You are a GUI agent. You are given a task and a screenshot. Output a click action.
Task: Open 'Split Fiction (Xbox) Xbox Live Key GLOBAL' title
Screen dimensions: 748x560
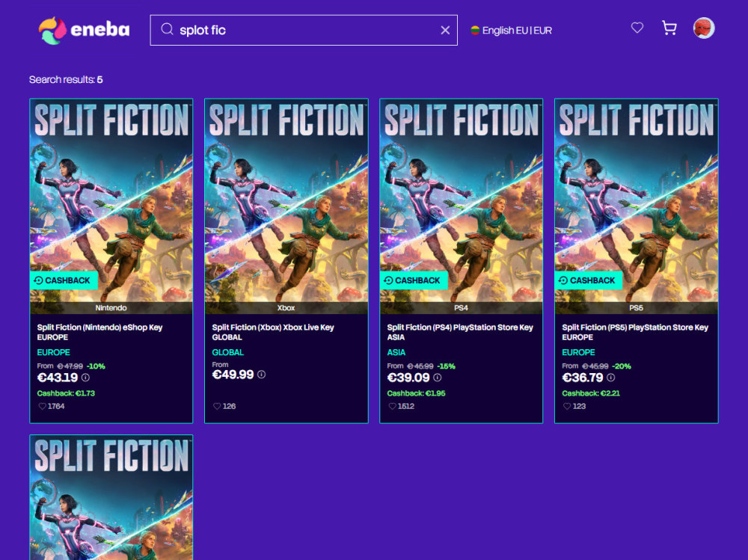273,332
